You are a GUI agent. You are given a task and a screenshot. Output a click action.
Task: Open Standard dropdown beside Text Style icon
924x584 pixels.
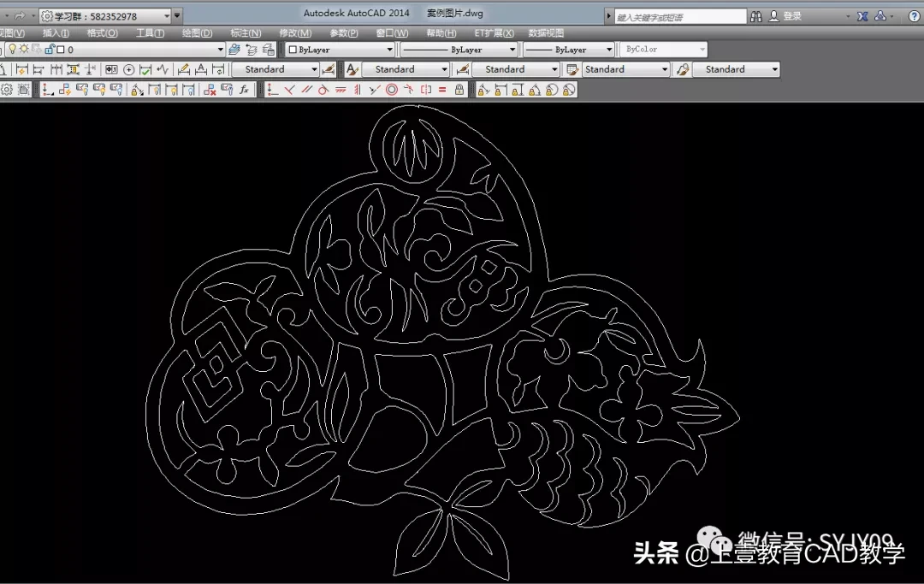[406, 69]
